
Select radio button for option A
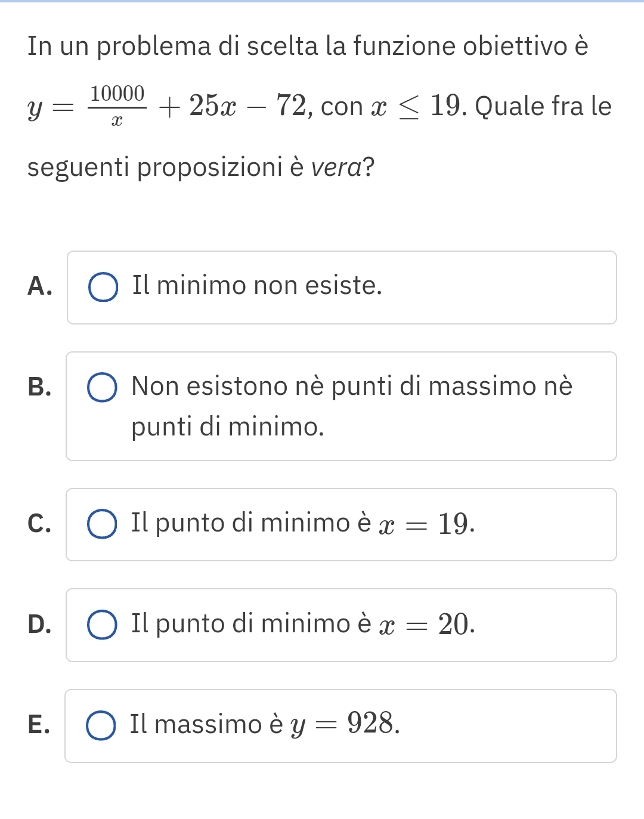tap(103, 288)
